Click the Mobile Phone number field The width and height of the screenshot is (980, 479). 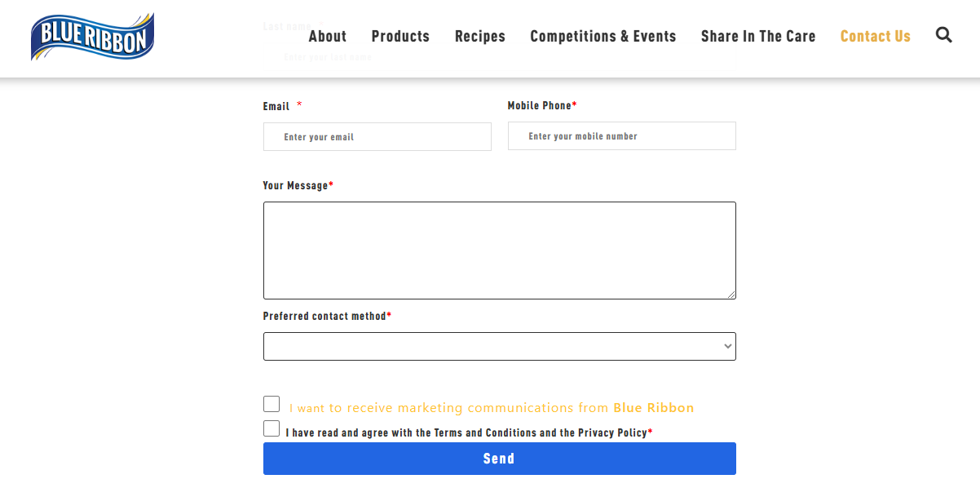point(621,135)
